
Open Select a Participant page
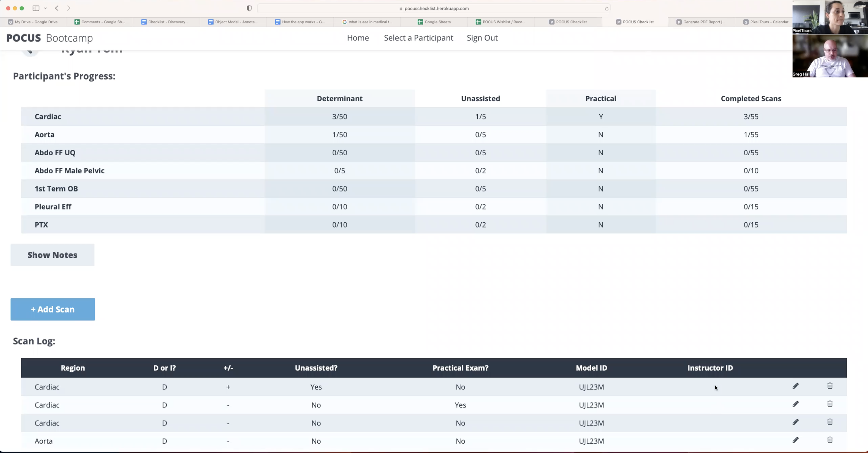[x=418, y=38]
